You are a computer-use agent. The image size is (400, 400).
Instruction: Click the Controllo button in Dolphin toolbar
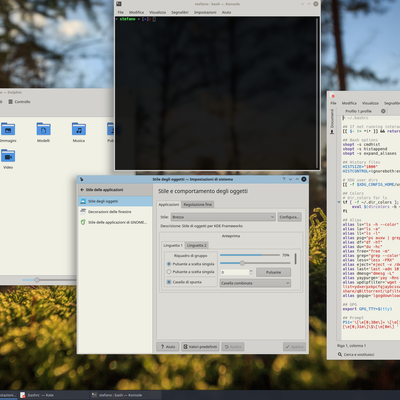[19, 102]
